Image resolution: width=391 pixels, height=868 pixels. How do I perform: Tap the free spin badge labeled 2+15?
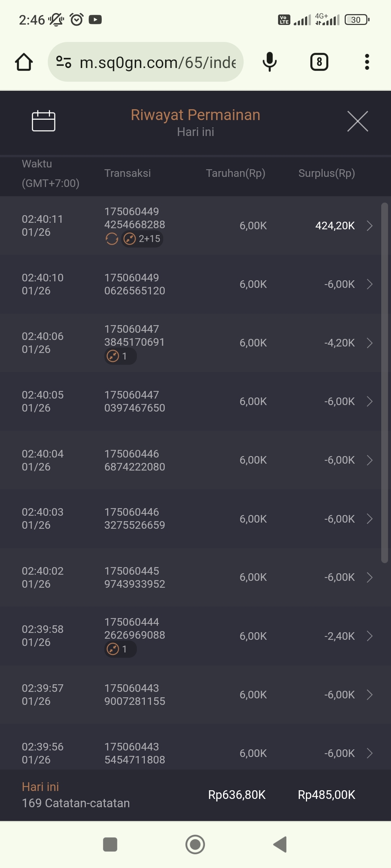coord(142,239)
